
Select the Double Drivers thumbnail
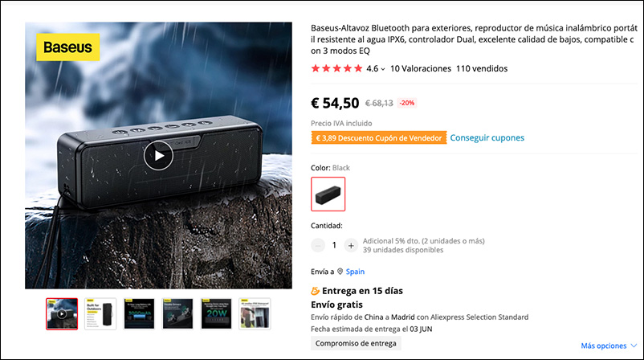point(177,314)
